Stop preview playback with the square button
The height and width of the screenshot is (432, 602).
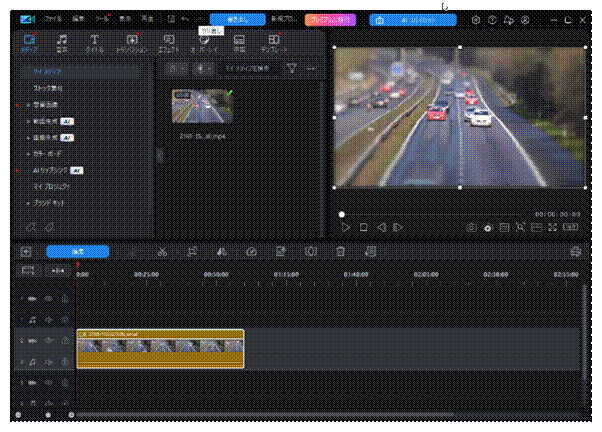(x=363, y=227)
